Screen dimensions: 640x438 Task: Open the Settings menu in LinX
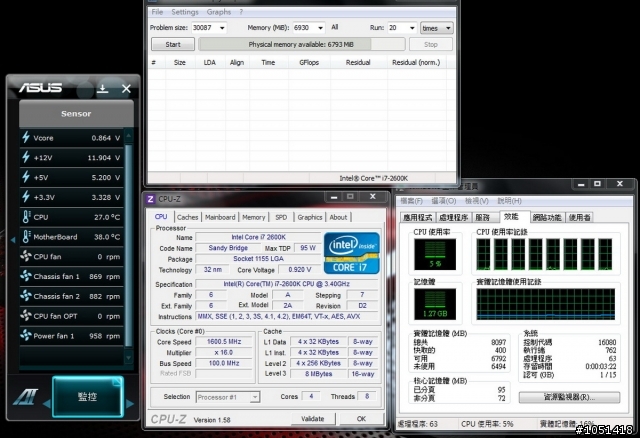185,12
